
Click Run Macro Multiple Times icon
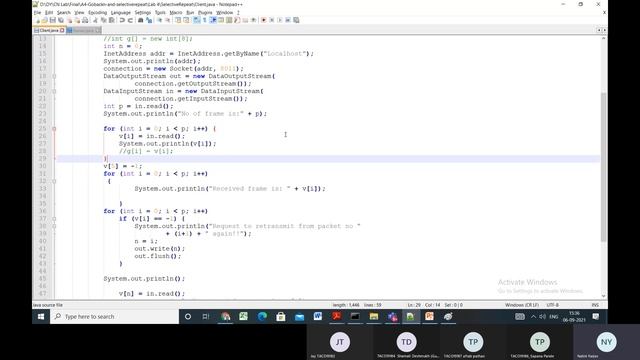click(x=288, y=20)
